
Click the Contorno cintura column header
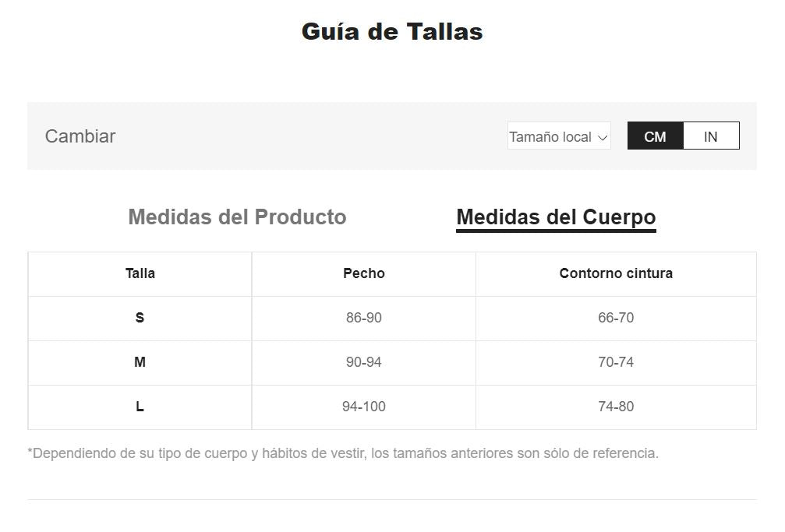[616, 273]
